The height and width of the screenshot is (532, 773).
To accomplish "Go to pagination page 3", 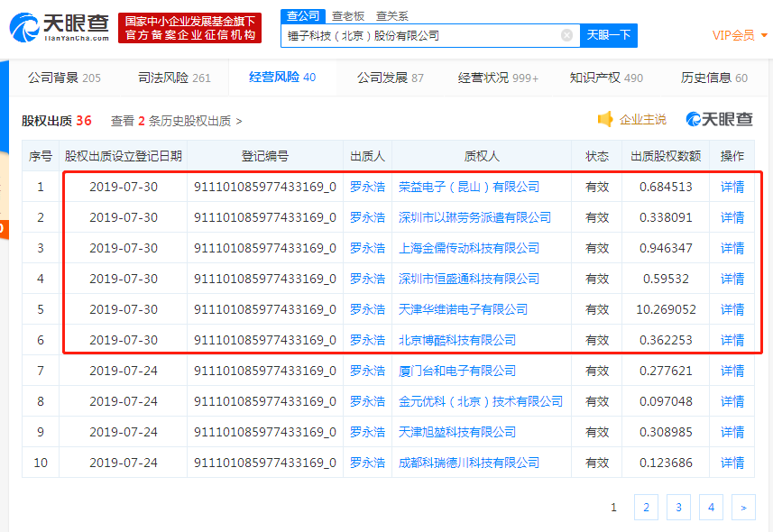I will (678, 508).
